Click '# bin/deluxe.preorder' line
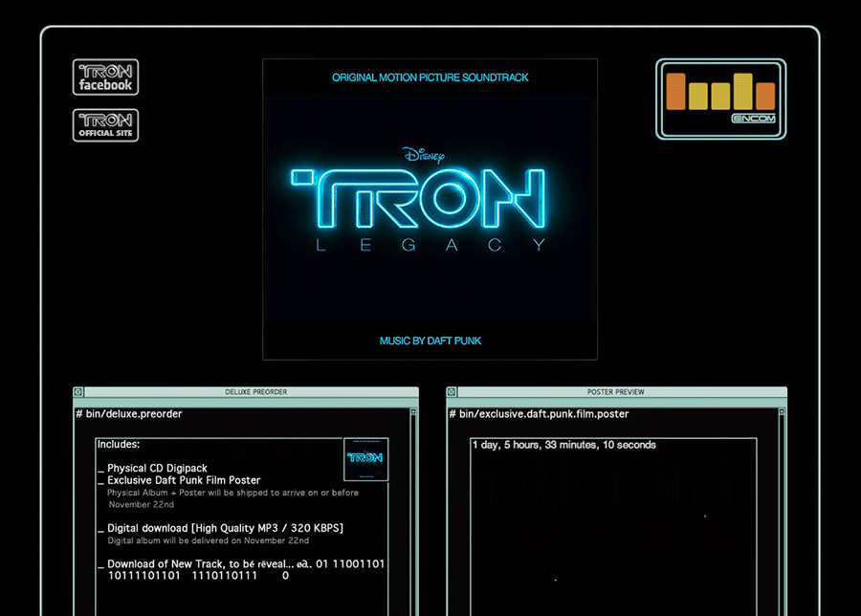The height and width of the screenshot is (616, 861). tap(129, 414)
